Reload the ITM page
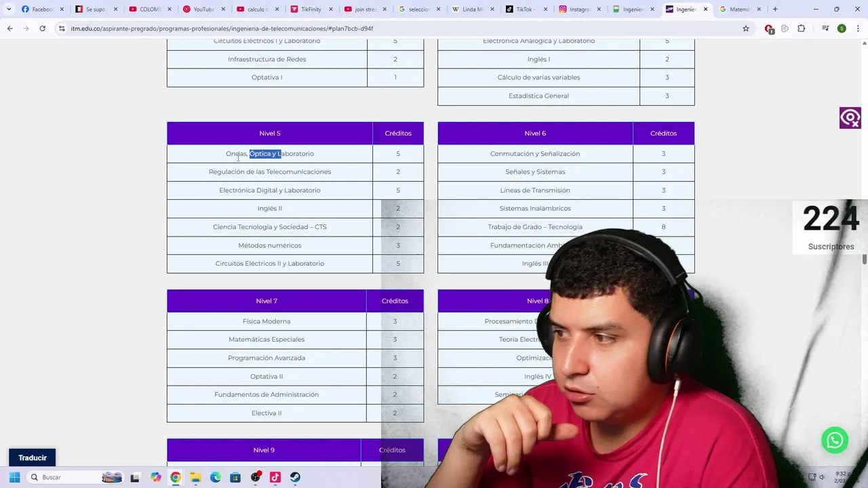 (x=42, y=28)
